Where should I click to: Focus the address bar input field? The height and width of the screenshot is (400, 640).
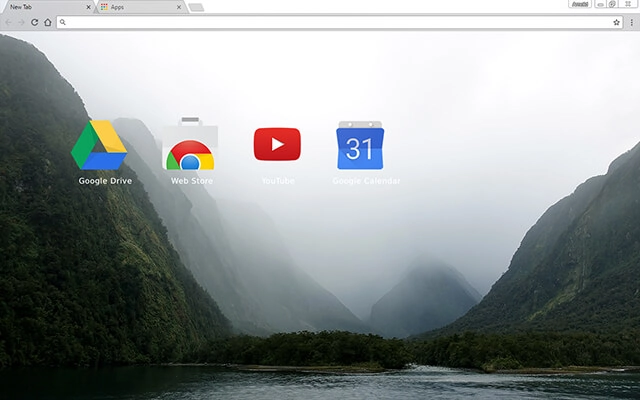[340, 22]
